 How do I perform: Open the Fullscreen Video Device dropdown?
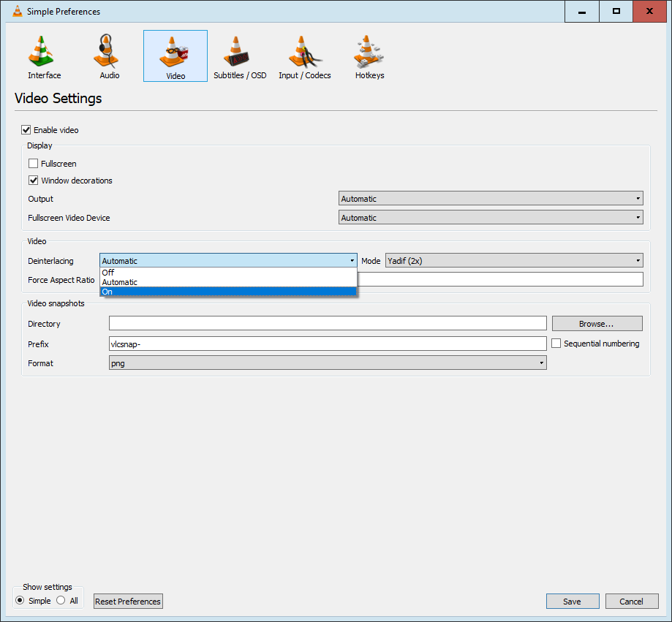491,218
